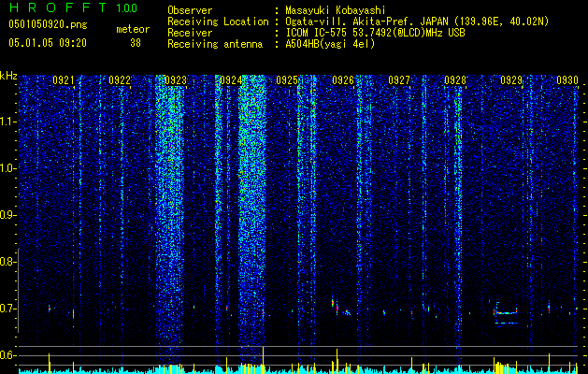Click the 0.8 kHz axis label
Image resolution: width=588 pixels, height=374 pixels.
click(7, 262)
